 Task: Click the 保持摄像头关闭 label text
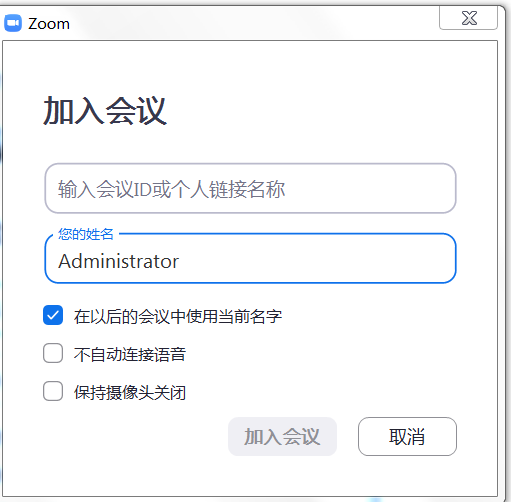point(130,392)
